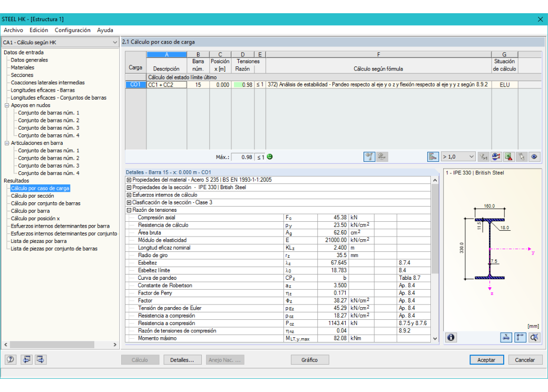This screenshot has height=392, width=548.
Task: Click the Excel export icon
Action: click(508, 157)
